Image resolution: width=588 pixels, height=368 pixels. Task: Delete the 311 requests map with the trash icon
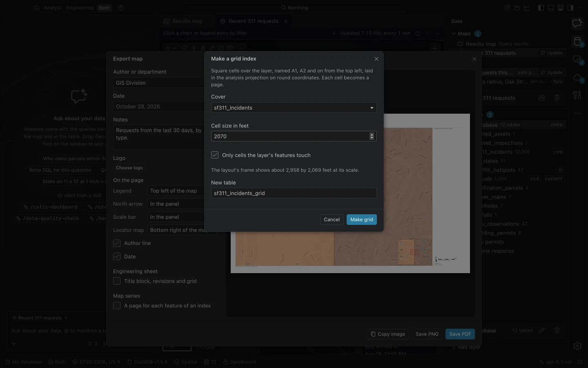557,98
